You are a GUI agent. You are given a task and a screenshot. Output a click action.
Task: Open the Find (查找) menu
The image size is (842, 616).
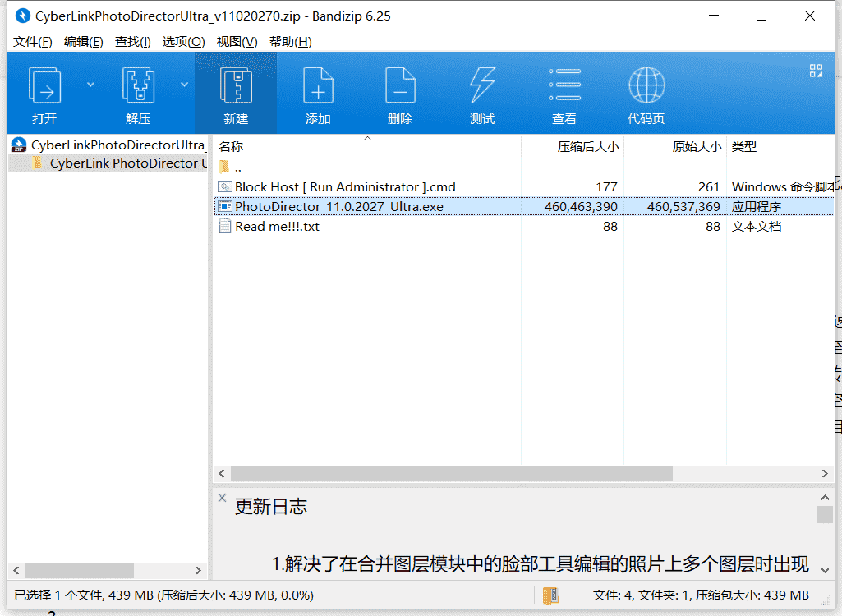click(132, 42)
